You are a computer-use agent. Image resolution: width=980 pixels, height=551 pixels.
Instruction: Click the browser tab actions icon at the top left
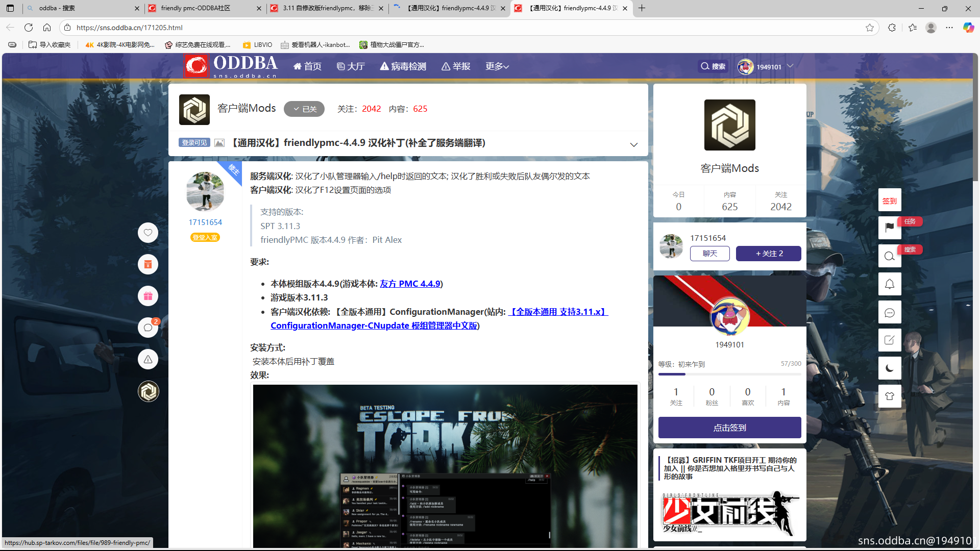pyautogui.click(x=10, y=8)
